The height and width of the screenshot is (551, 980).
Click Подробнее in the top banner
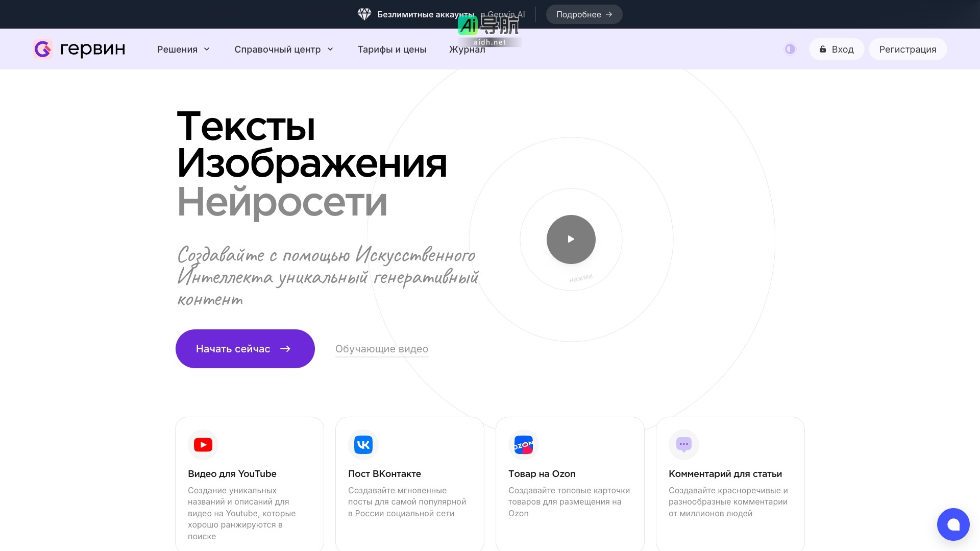584,14
